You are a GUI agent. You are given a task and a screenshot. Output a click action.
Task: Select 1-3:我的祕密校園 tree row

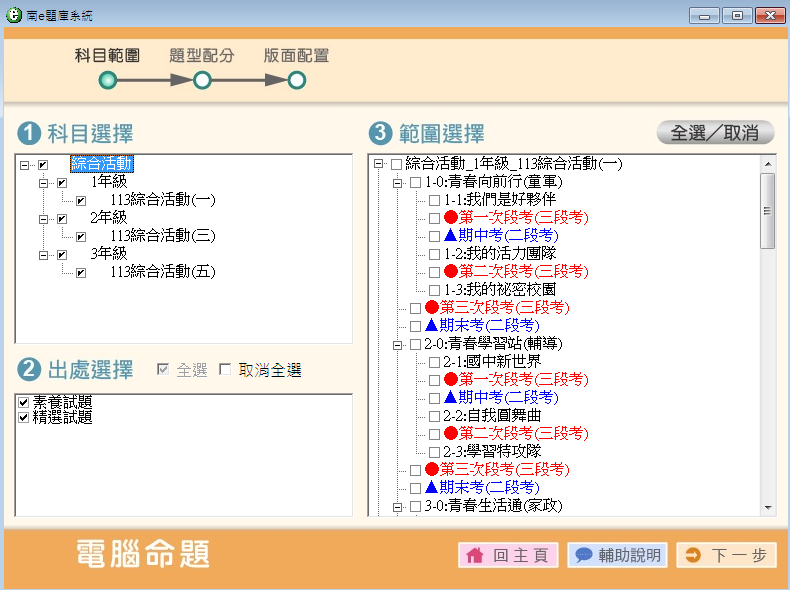click(x=499, y=289)
